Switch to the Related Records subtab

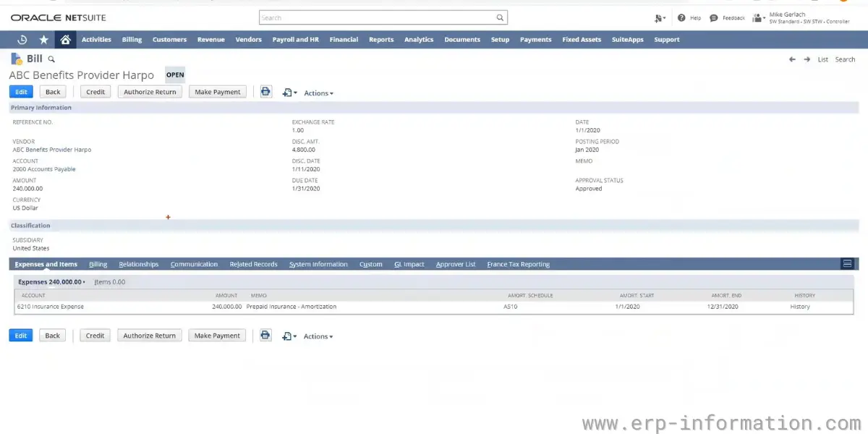click(253, 264)
